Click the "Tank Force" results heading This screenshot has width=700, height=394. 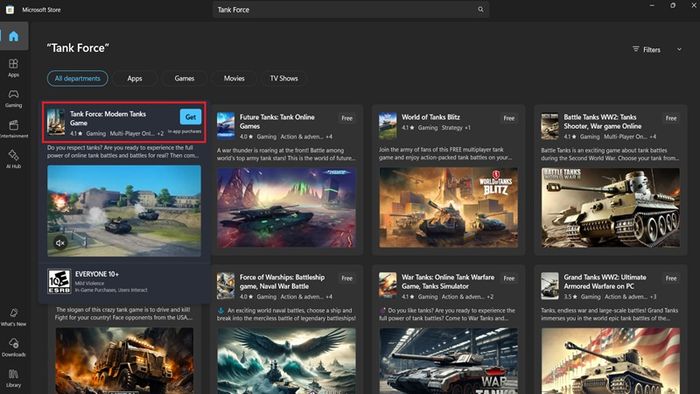tap(78, 48)
